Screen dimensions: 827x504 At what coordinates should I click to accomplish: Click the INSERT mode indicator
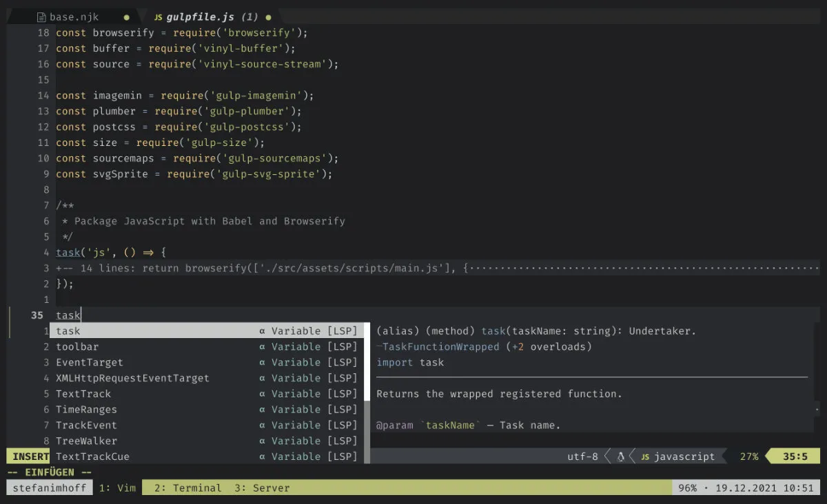30,456
